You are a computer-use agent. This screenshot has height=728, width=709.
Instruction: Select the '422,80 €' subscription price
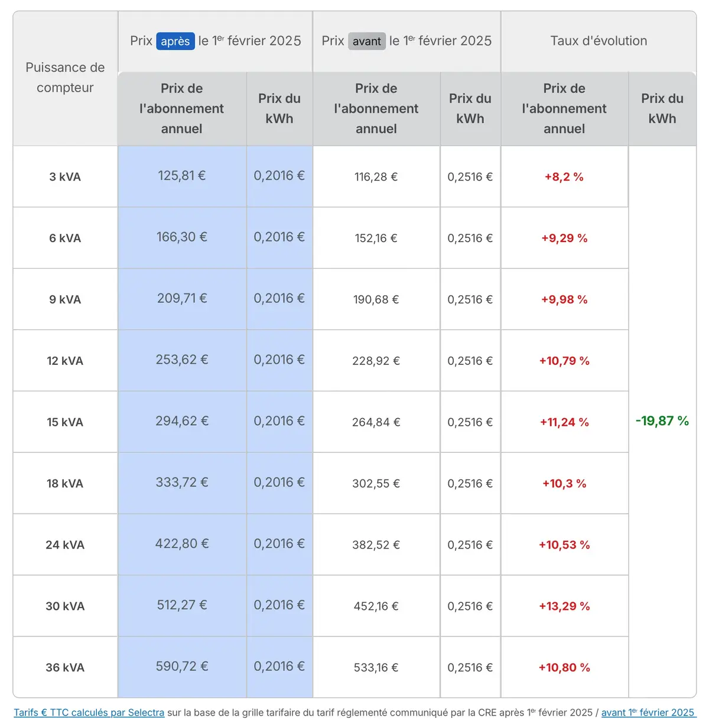[x=182, y=544]
